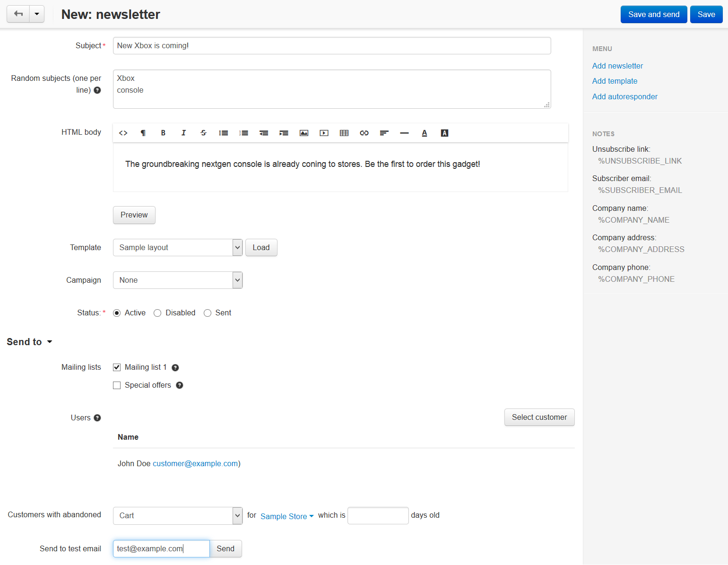The width and height of the screenshot is (728, 565).
Task: Open text background color picker
Action: click(444, 133)
